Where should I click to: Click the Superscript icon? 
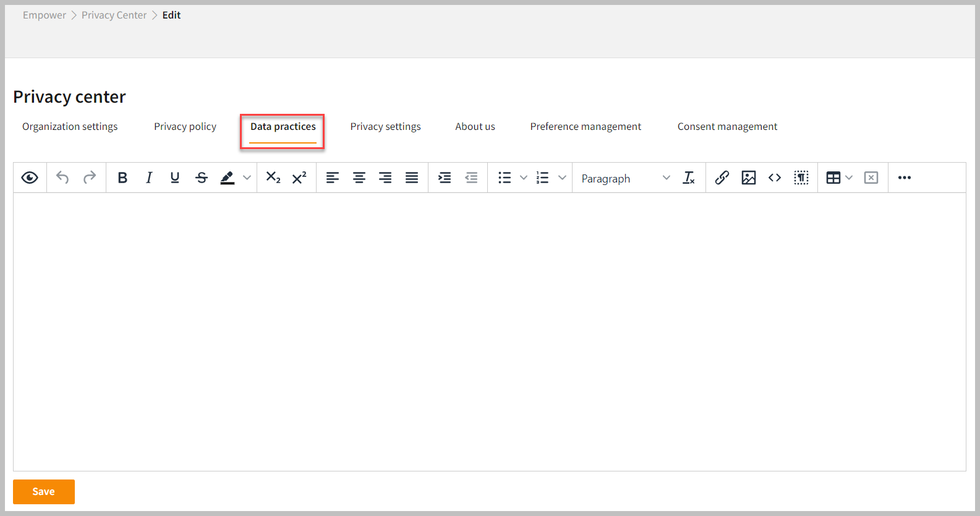[x=299, y=178]
